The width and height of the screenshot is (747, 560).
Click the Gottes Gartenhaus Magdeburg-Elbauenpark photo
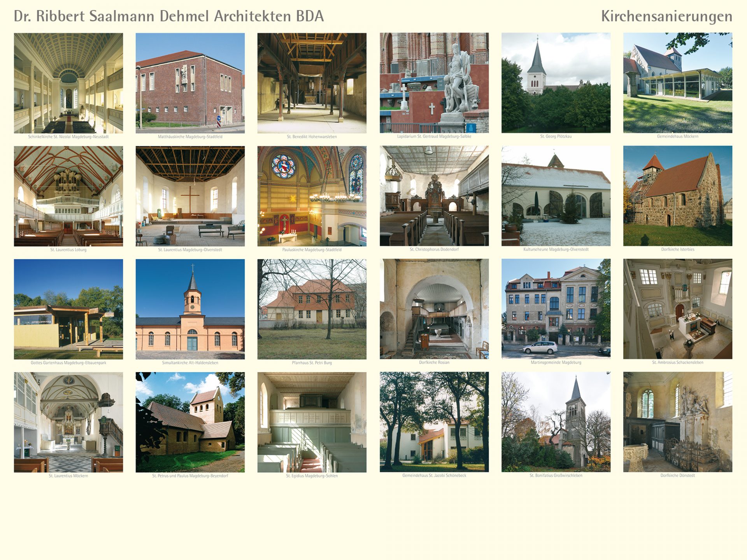coord(68,309)
